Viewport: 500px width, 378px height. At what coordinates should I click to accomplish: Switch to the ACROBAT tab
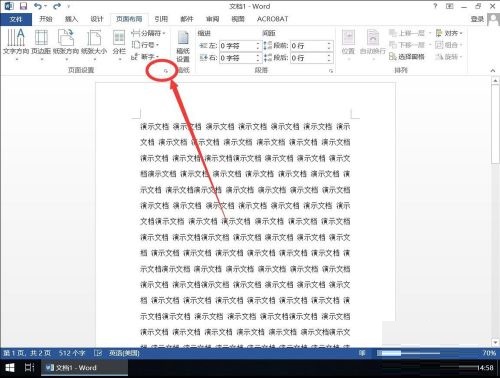(x=272, y=19)
